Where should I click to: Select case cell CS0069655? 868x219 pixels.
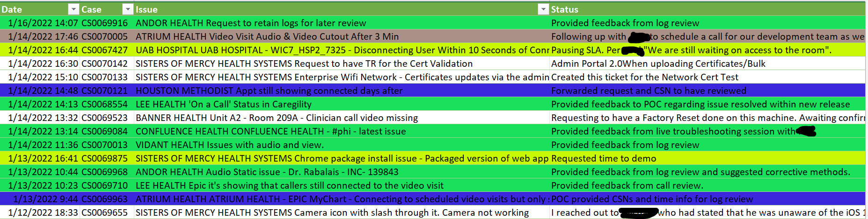(107, 212)
